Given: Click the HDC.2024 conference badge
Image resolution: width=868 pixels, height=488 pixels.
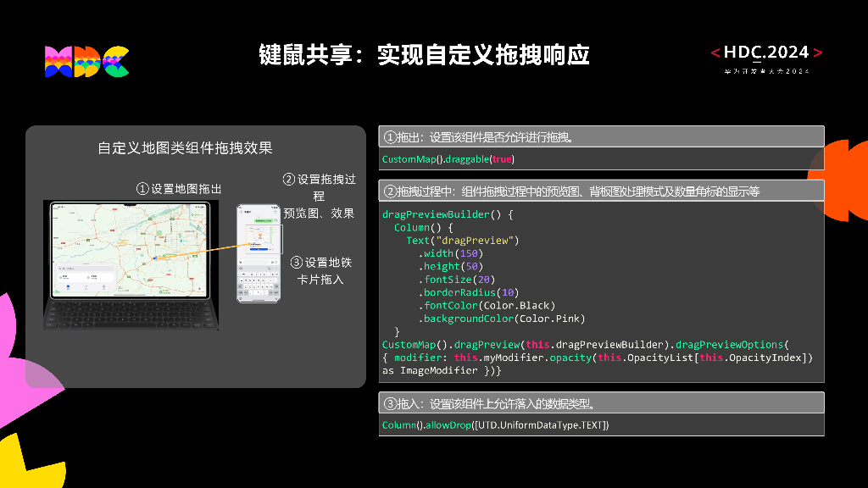Looking at the screenshot, I should pyautogui.click(x=766, y=58).
